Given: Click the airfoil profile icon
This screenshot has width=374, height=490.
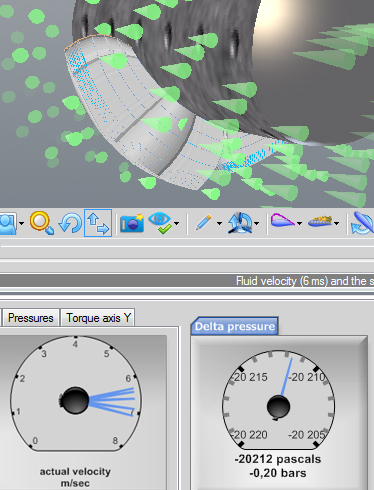Looking at the screenshot, I should (282, 221).
